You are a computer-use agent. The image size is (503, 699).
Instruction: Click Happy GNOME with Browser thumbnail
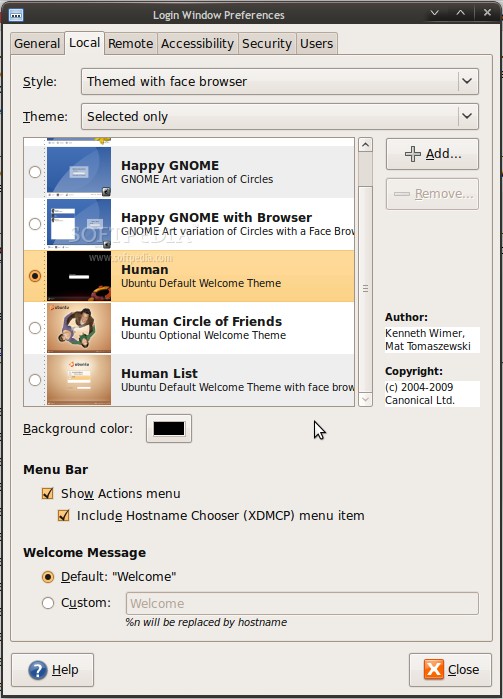pyautogui.click(x=79, y=224)
